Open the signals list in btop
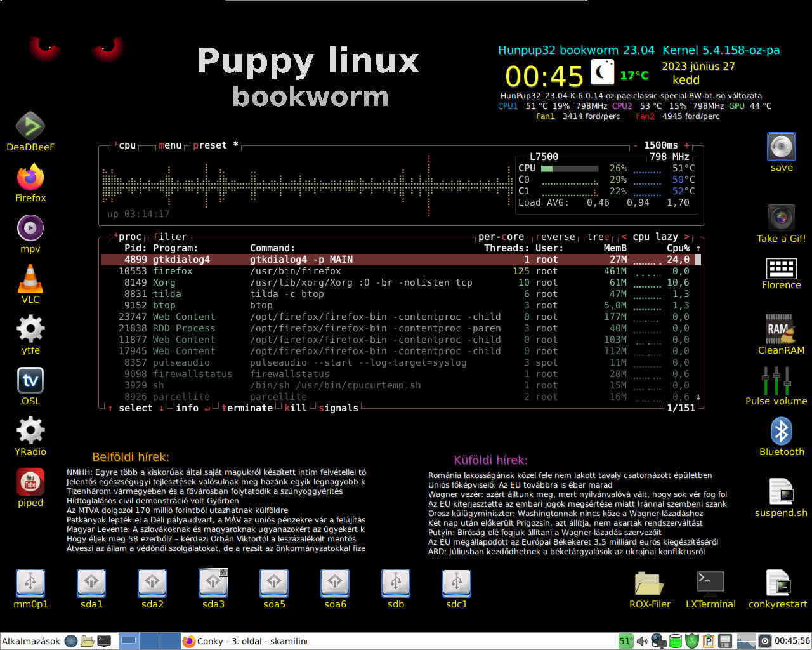This screenshot has height=650, width=812. pyautogui.click(x=339, y=408)
